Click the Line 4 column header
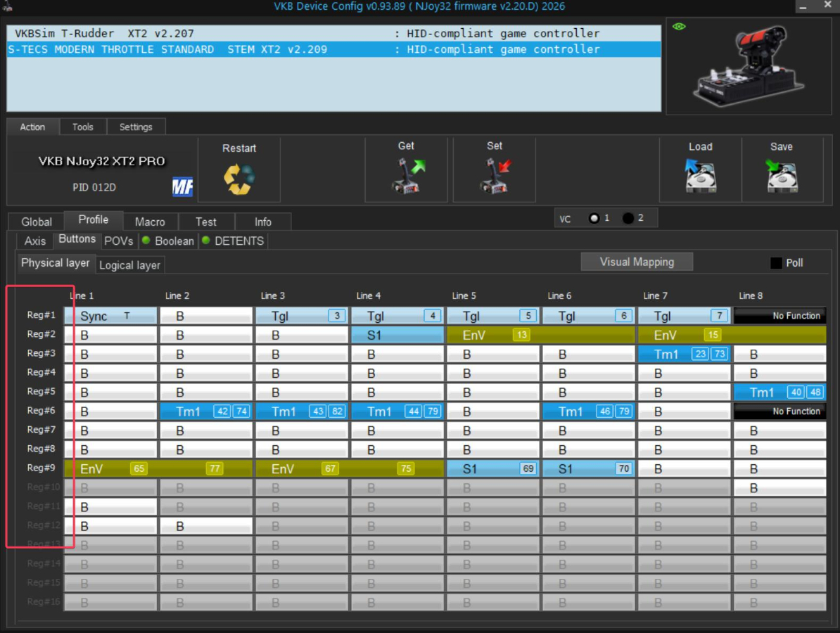The width and height of the screenshot is (840, 633). point(369,295)
